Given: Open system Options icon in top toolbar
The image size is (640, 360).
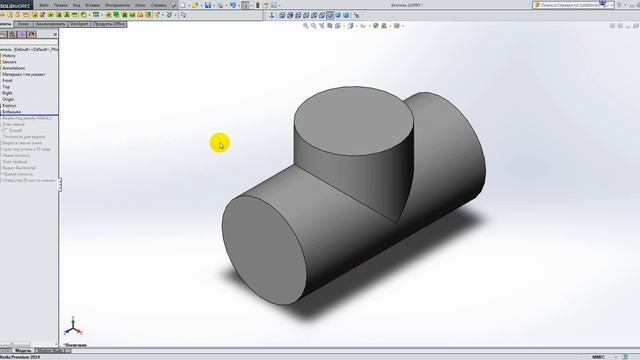Looking at the screenshot, I should pyautogui.click(x=274, y=5).
